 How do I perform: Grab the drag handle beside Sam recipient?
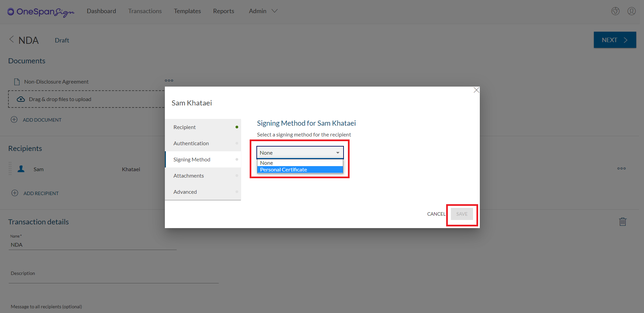point(10,168)
